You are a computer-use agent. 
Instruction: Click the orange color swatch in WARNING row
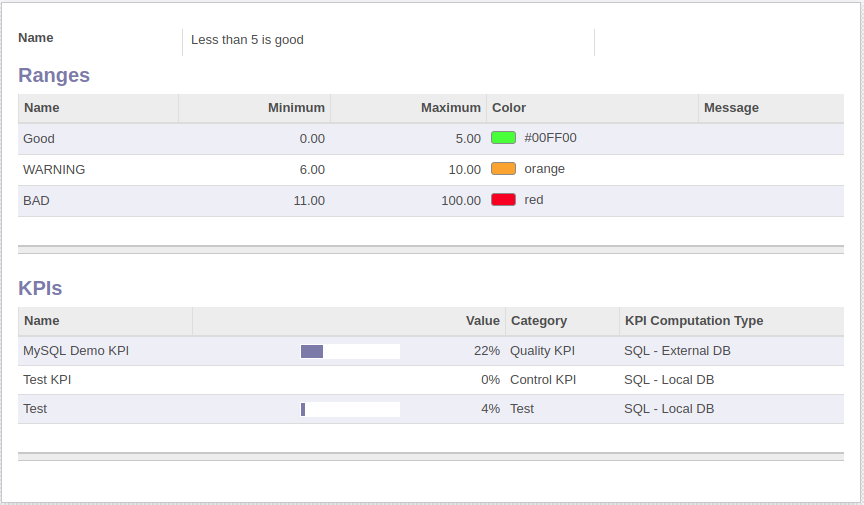click(x=503, y=169)
